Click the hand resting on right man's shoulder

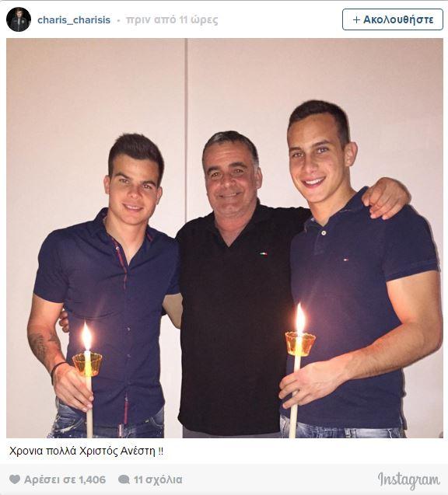coord(386,198)
